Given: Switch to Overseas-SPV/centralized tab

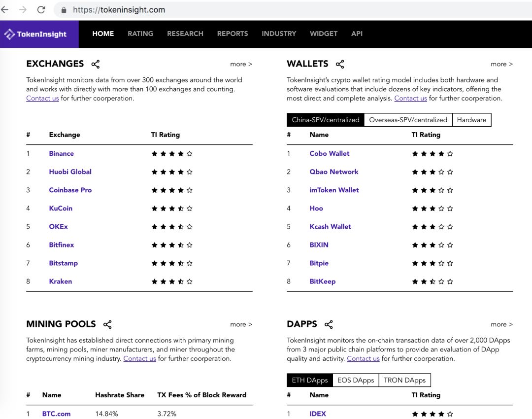Looking at the screenshot, I should [x=408, y=120].
